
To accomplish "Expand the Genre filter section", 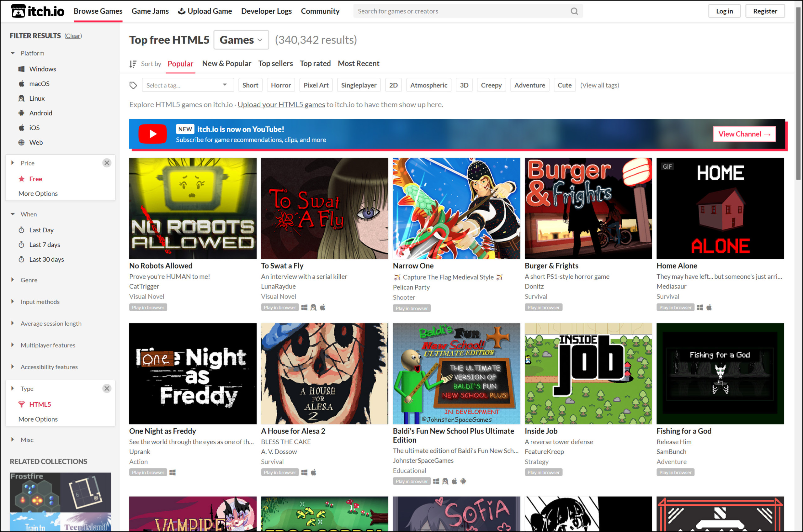I will pyautogui.click(x=29, y=280).
